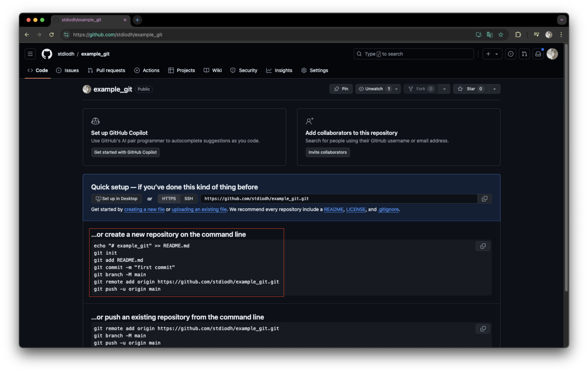Expand the Unwatch notifications dropdown

[396, 89]
